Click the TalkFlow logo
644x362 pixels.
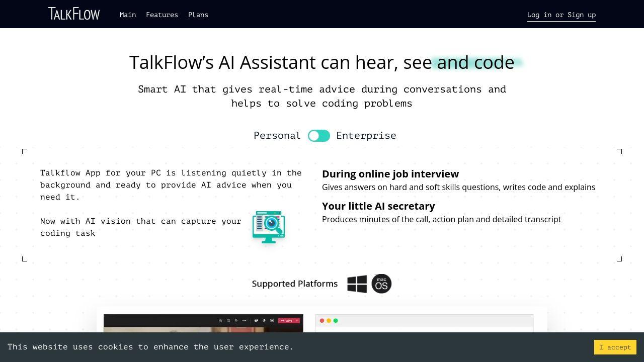click(74, 14)
